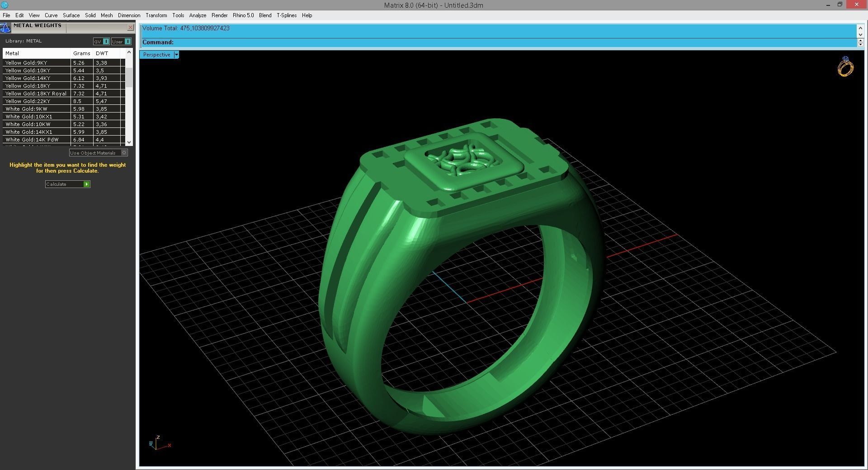This screenshot has height=470, width=868.
Task: Click the DWT column header
Action: 107,53
